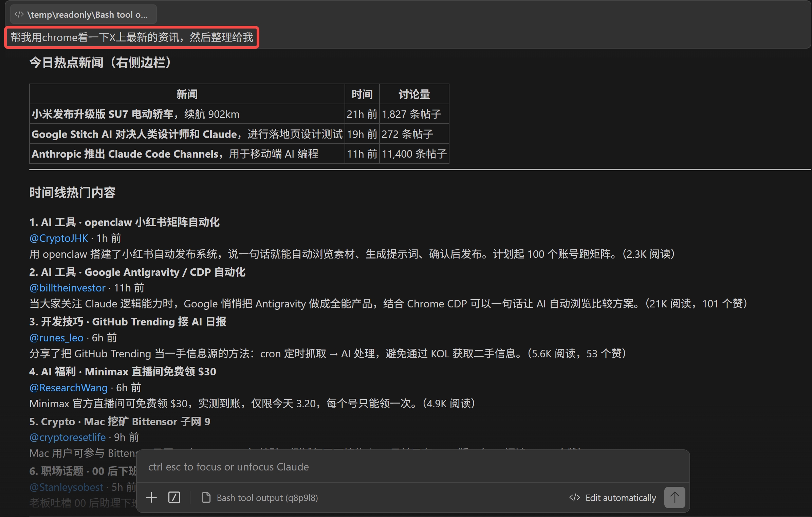
Task: Click the 272 条帖子 cell
Action: 414,134
